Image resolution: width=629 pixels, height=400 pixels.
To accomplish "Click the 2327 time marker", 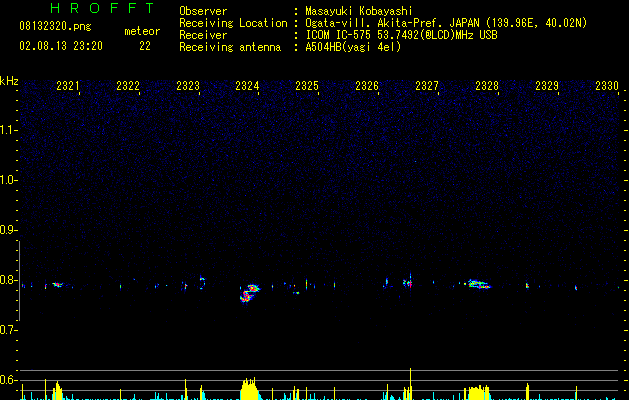I will (x=427, y=86).
